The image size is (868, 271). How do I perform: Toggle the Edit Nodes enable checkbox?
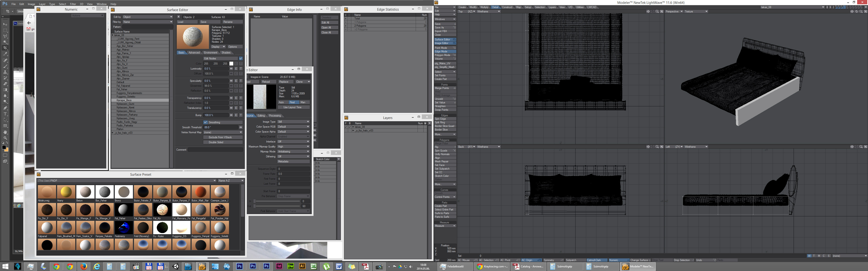click(x=241, y=58)
